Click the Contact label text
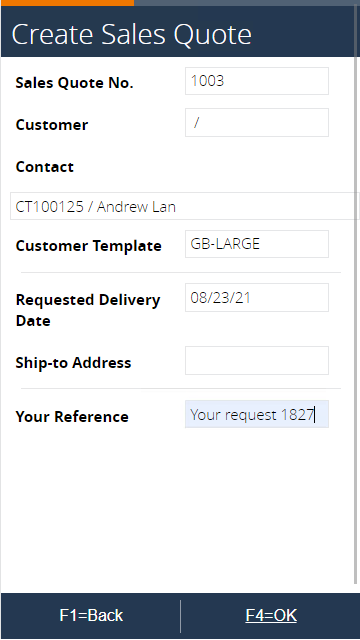360x640 pixels. pyautogui.click(x=44, y=167)
